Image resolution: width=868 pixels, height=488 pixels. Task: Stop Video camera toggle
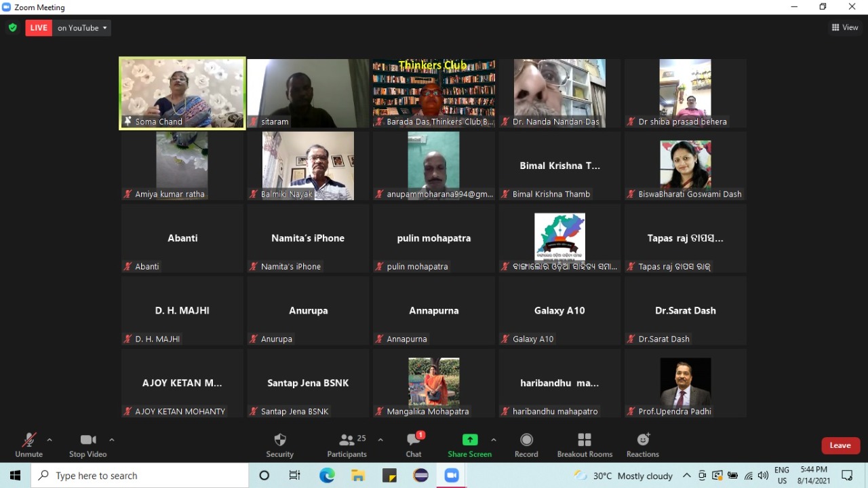(87, 445)
